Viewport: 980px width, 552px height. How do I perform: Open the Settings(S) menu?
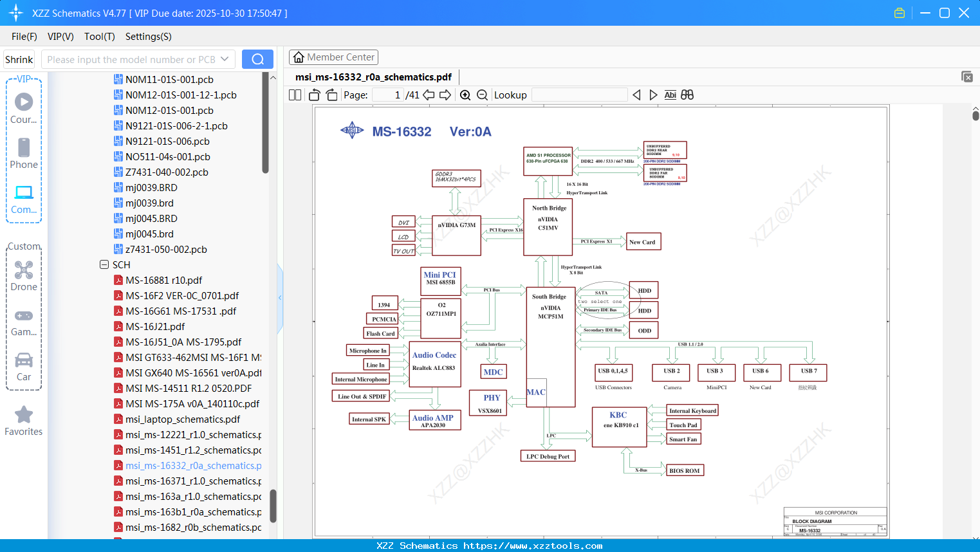(x=149, y=37)
